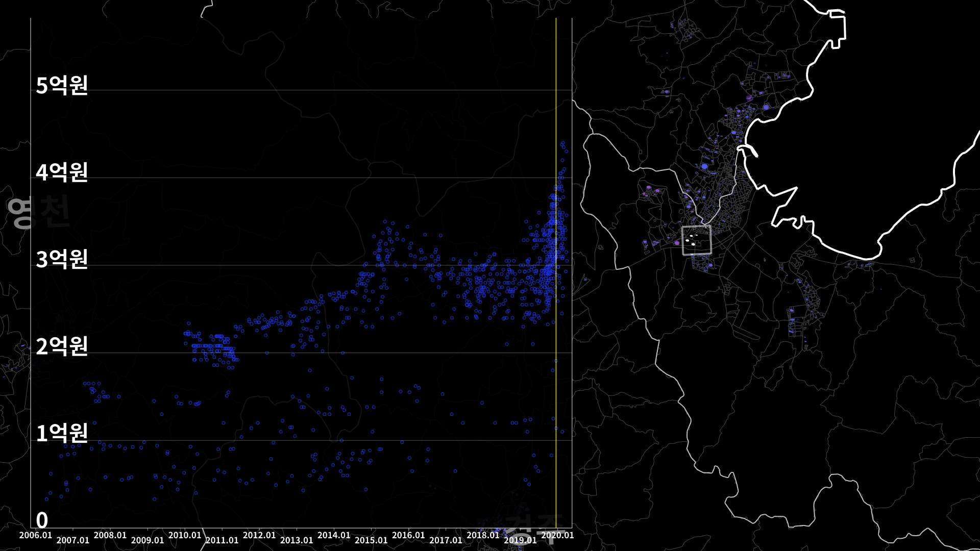Click the 2008.01 timeline label
This screenshot has height=551, width=980.
point(110,535)
